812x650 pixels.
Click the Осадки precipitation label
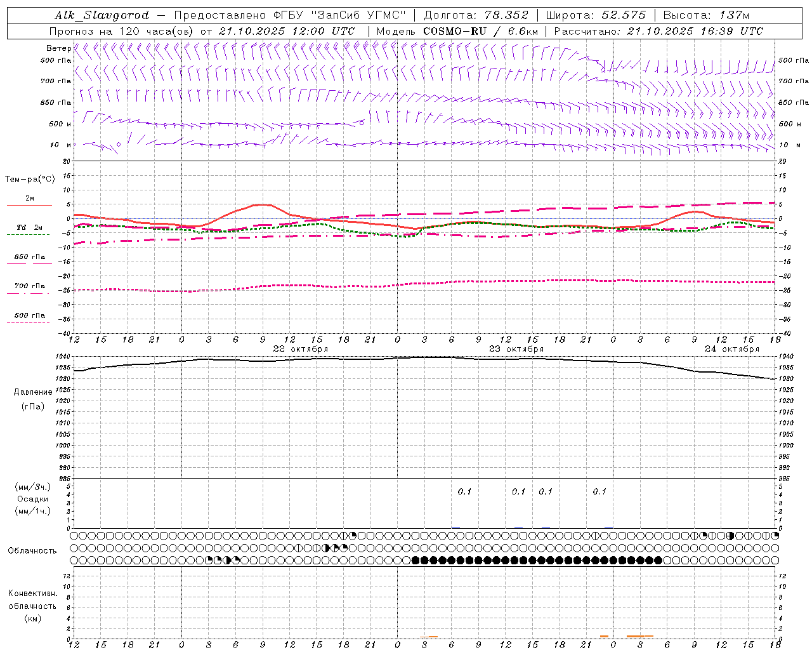coord(33,499)
